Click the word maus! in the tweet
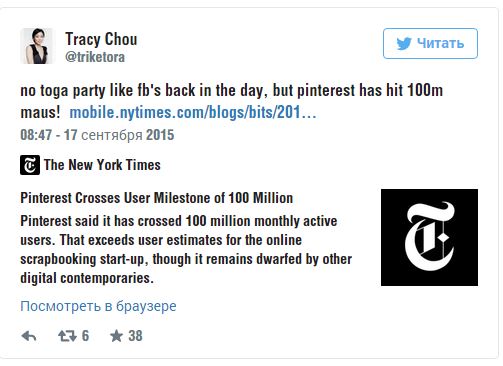Screen dimensions: 503x366 pyautogui.click(x=40, y=112)
